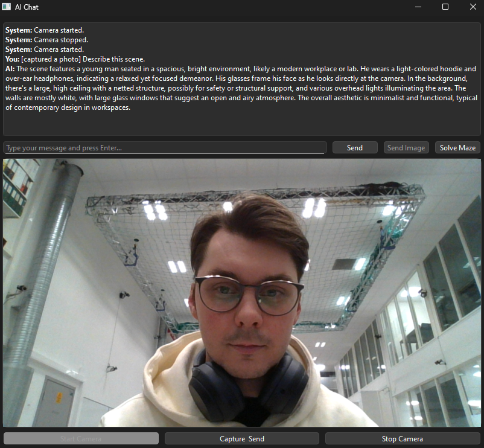Viewport: 484px width, 448px height.
Task: Focus the 'Type your message' input field
Action: click(x=164, y=148)
